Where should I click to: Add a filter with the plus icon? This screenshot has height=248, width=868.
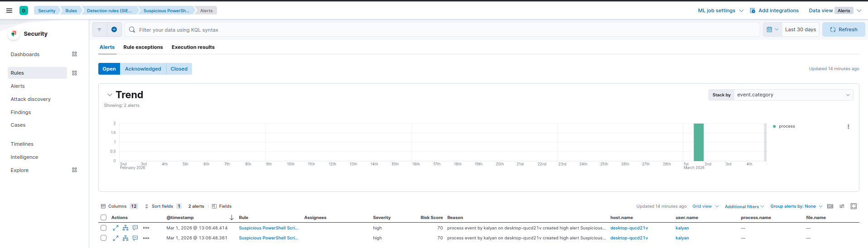point(114,29)
